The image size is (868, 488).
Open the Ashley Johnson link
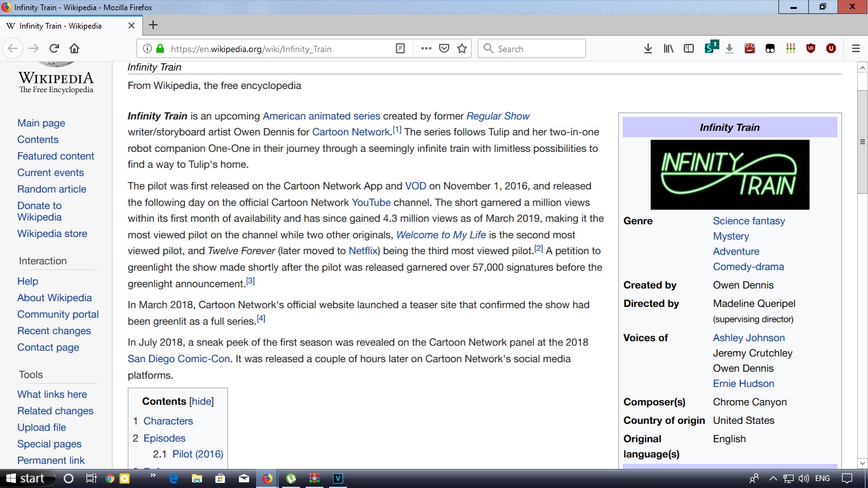(x=749, y=338)
